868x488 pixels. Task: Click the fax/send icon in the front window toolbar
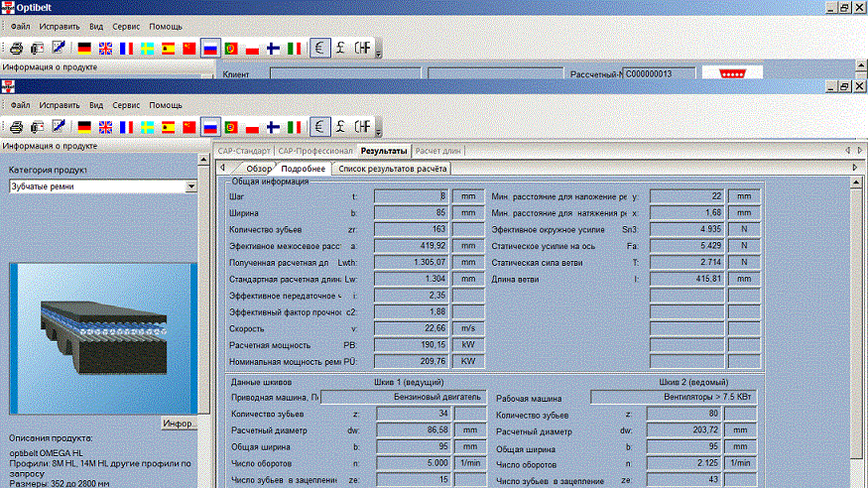point(37,127)
